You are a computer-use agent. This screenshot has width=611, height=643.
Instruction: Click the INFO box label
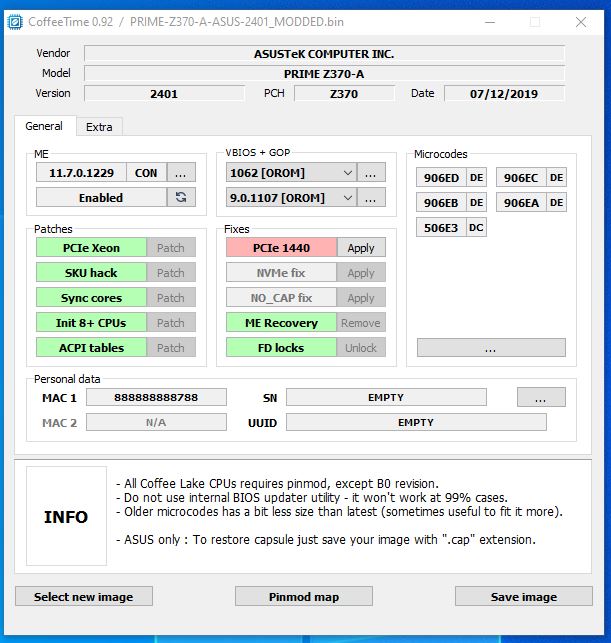[x=66, y=516]
